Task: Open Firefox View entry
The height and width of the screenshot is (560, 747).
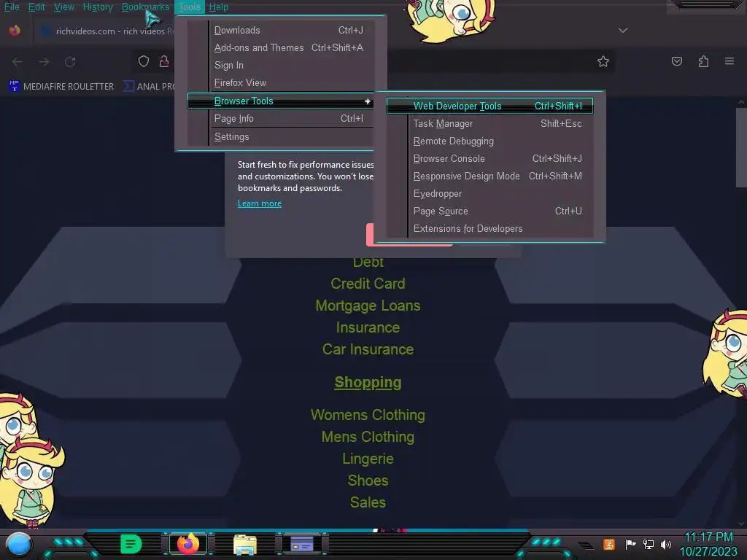Action: (288, 83)
